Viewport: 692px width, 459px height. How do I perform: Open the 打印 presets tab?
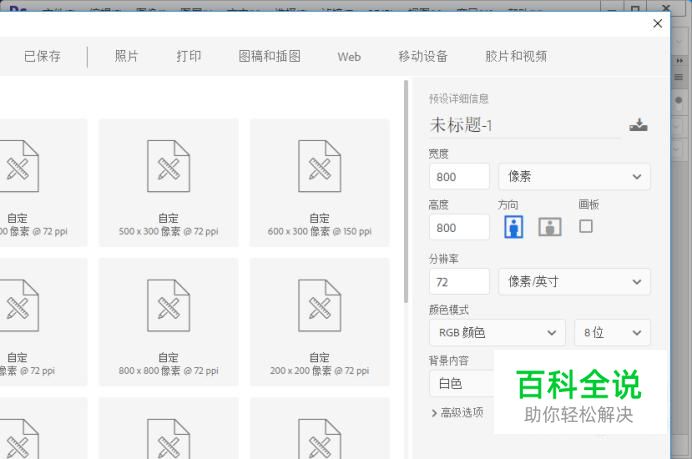(188, 56)
